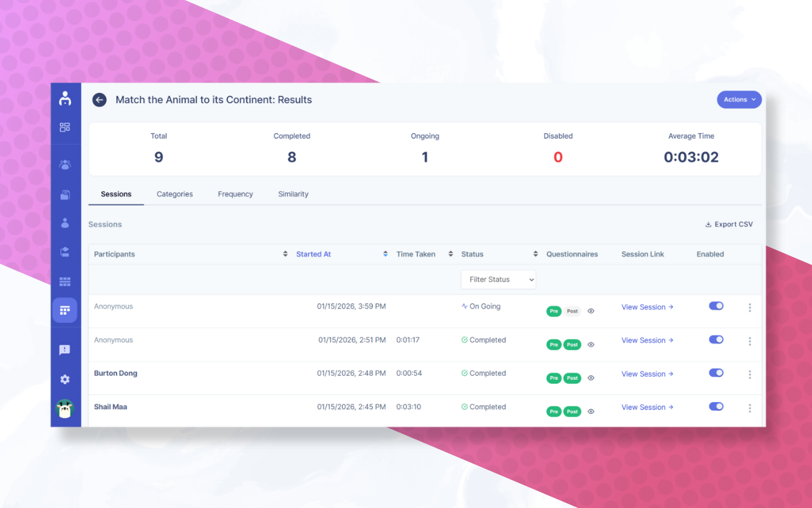This screenshot has height=508, width=812.
Task: Click the Status column header text
Action: tap(472, 254)
